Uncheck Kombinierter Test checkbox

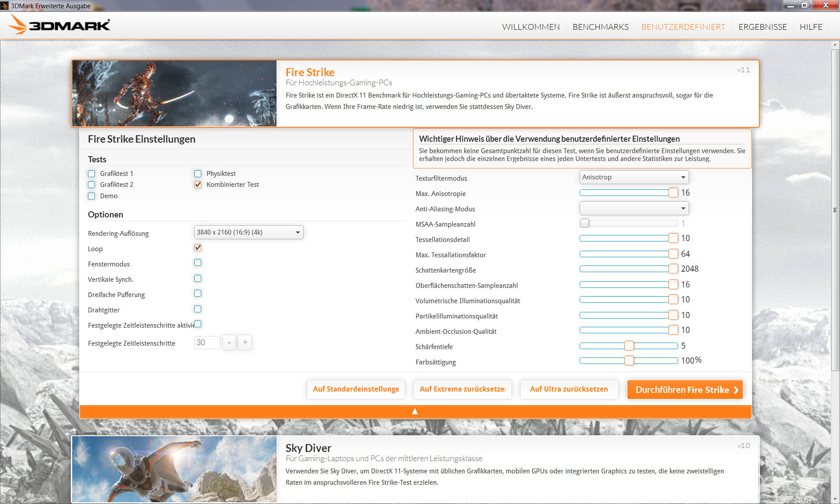click(x=198, y=185)
